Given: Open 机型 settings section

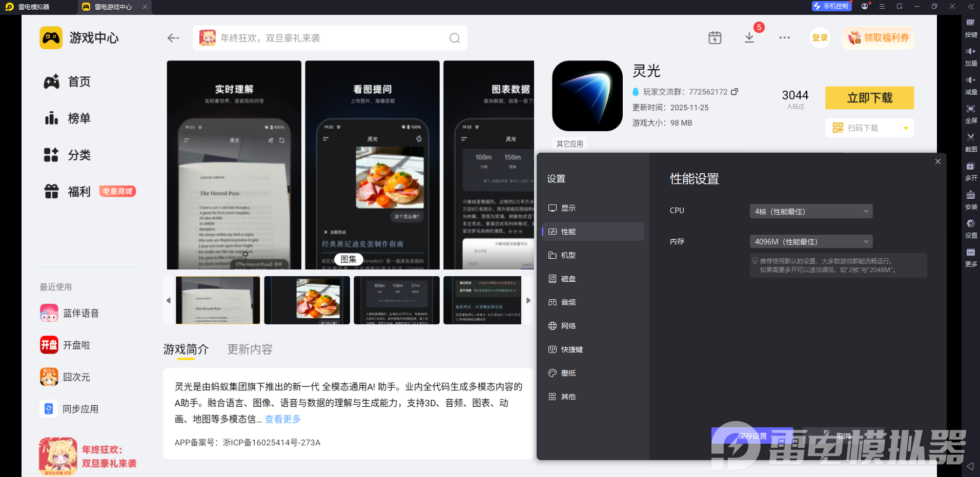Looking at the screenshot, I should pyautogui.click(x=593, y=255).
